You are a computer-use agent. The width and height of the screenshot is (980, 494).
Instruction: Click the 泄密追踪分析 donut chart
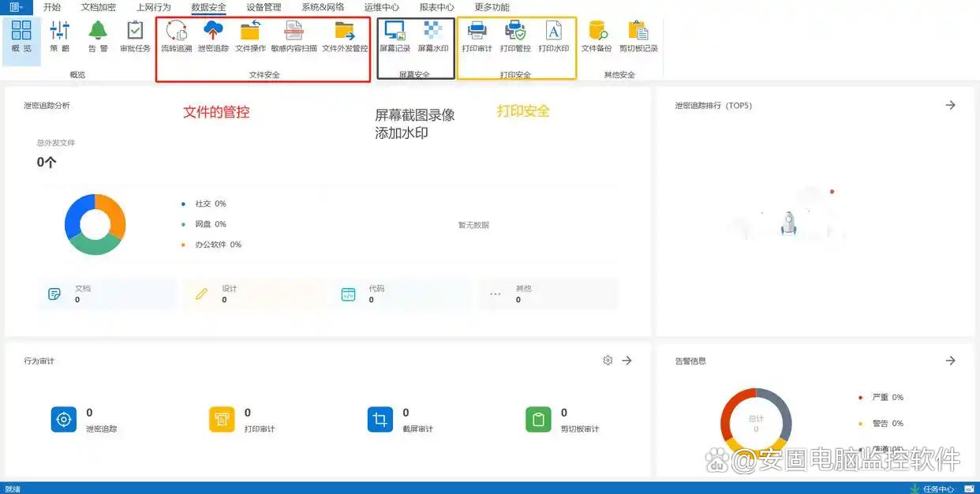pyautogui.click(x=95, y=224)
